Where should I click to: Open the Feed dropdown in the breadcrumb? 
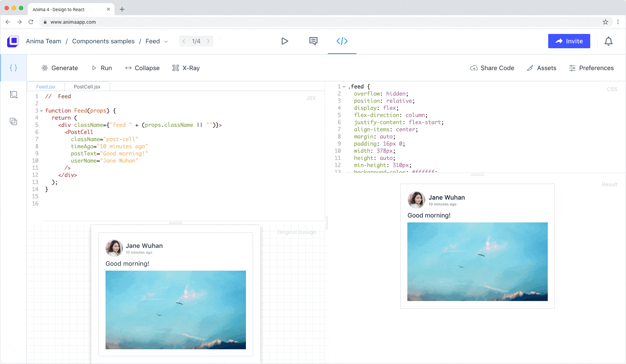(165, 41)
